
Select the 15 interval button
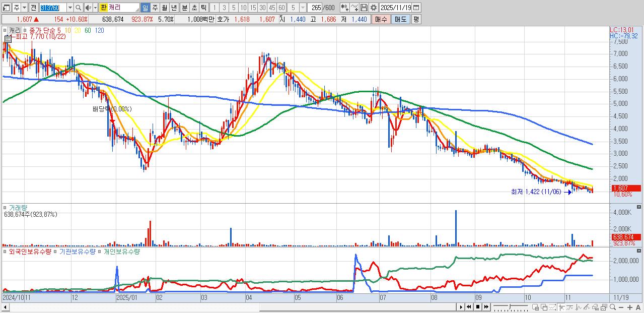tap(253, 8)
